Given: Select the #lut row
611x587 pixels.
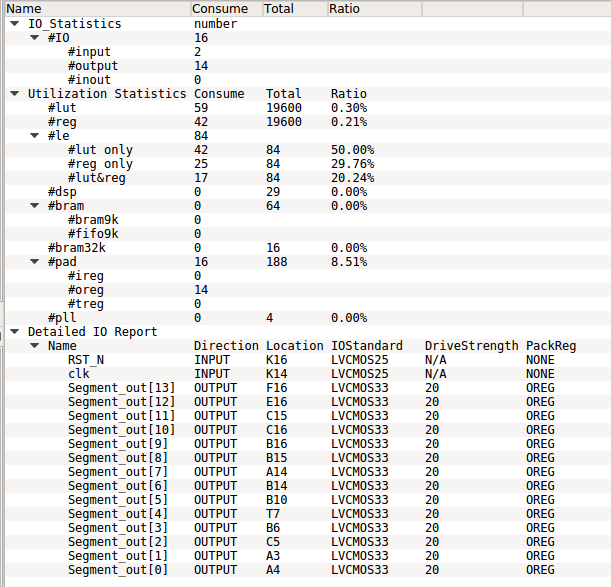Looking at the screenshot, I should pyautogui.click(x=308, y=108).
